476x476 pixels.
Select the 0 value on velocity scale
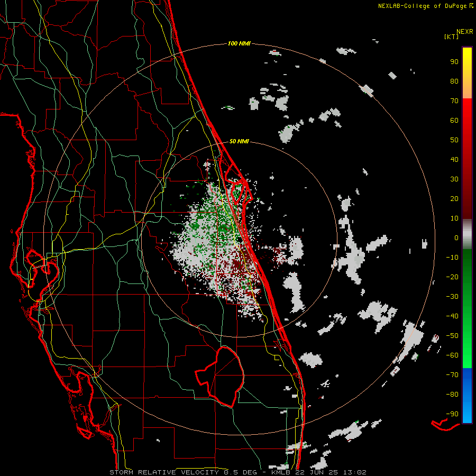point(456,238)
